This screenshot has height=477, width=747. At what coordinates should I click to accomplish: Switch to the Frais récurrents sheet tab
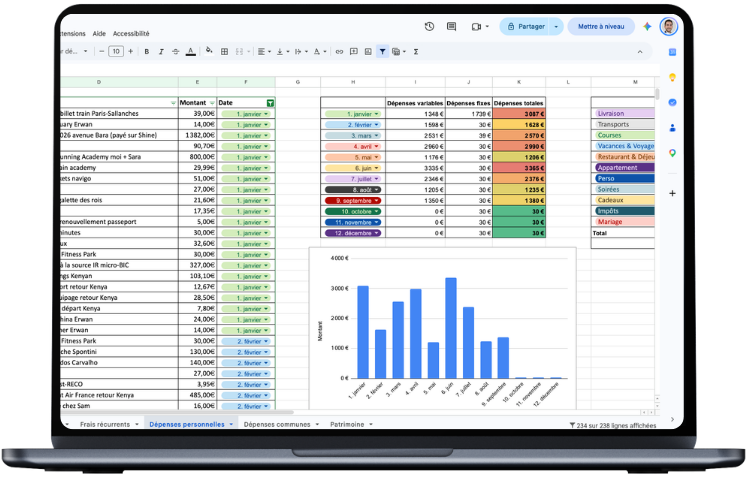[105, 424]
